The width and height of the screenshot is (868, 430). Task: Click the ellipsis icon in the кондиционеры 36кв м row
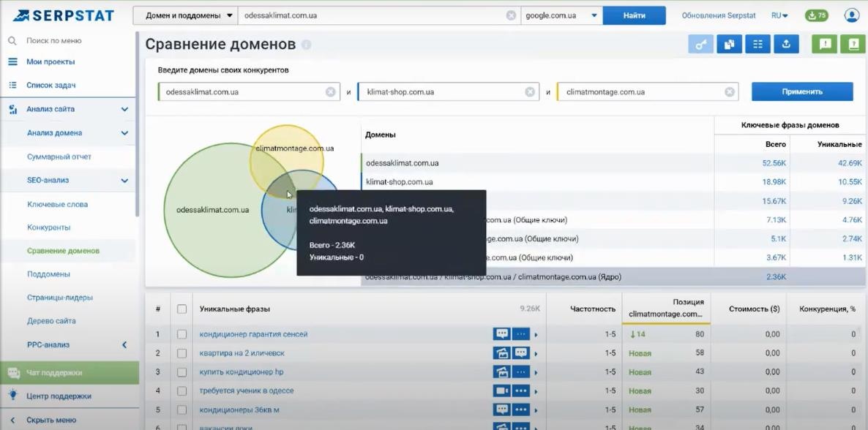pyautogui.click(x=521, y=410)
